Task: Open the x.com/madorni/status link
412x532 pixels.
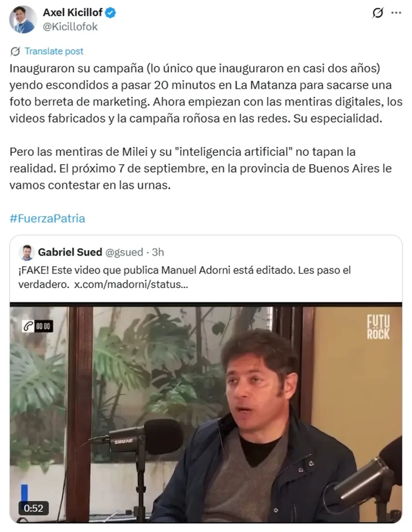Action: (x=131, y=284)
